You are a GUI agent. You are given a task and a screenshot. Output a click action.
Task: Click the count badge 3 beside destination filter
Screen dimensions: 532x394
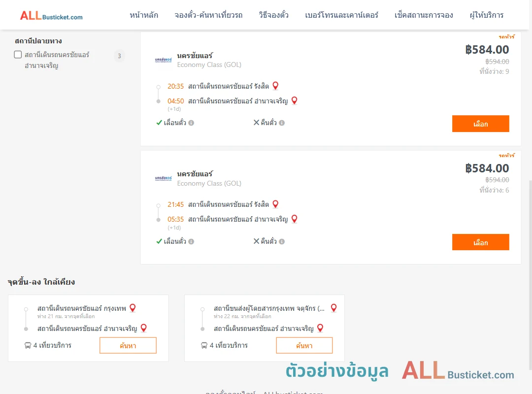119,56
